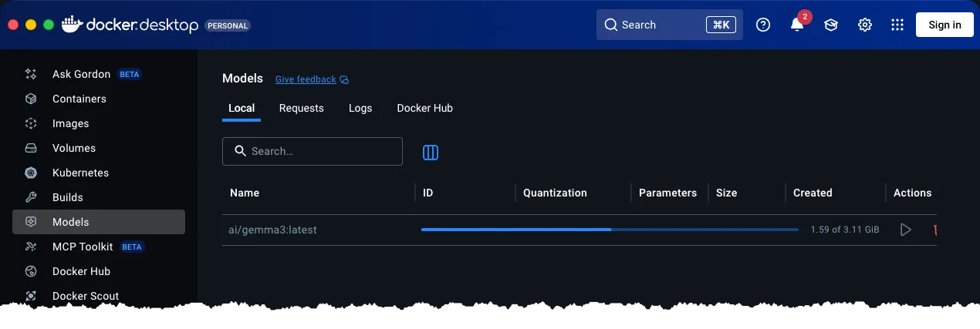980x329 pixels.
Task: Click the feedback speech bubble icon
Action: (344, 79)
